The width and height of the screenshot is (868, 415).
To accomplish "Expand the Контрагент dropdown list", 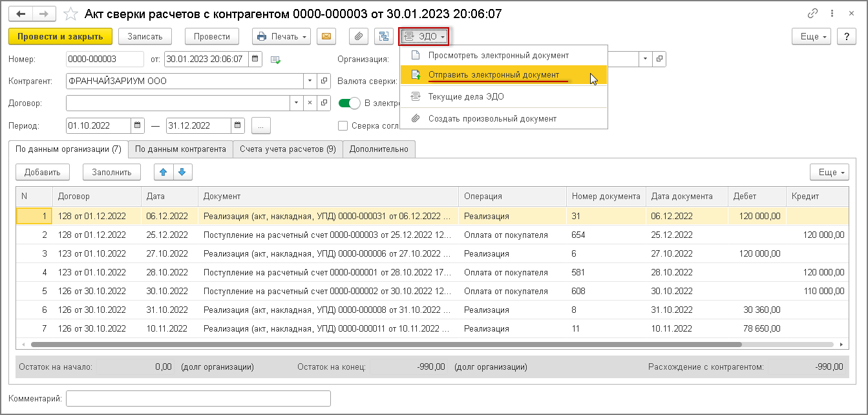I will tap(310, 81).
